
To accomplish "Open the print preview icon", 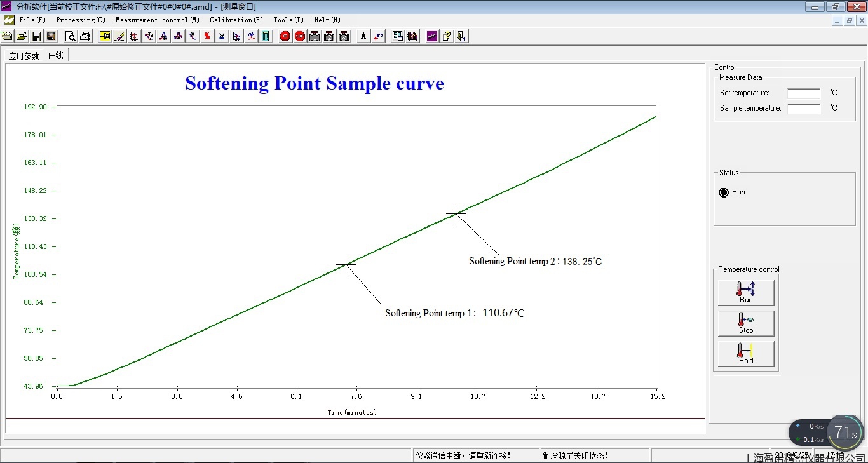I will 70,36.
